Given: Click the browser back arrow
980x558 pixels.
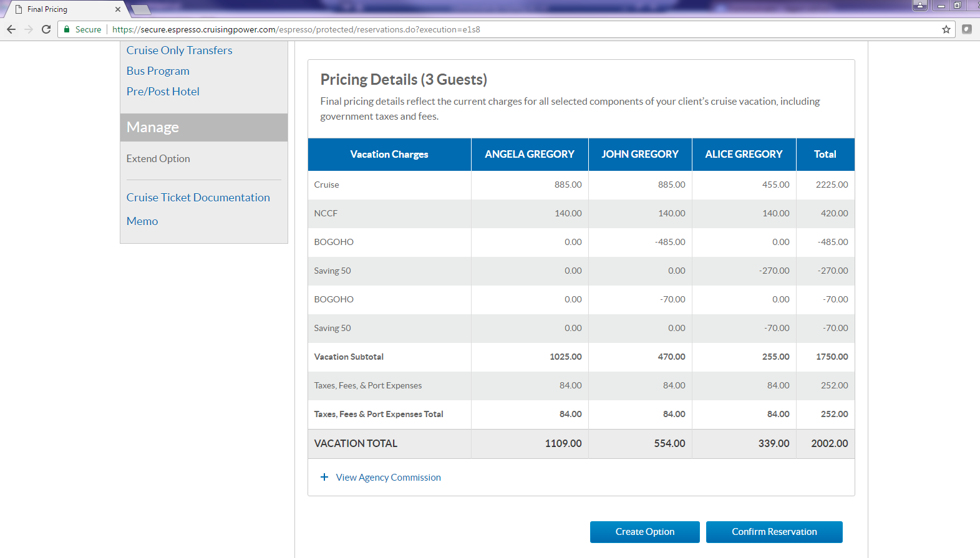Looking at the screenshot, I should click(11, 29).
